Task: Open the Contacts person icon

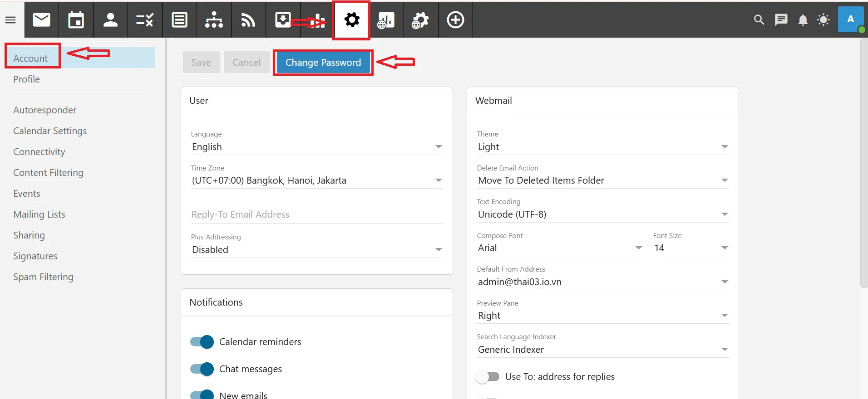Action: (x=110, y=20)
